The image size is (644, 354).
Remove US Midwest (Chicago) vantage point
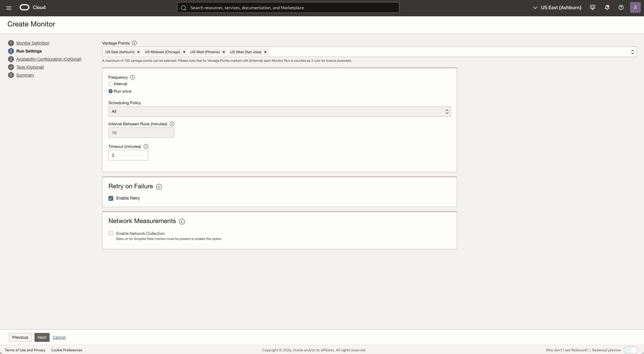coord(184,52)
